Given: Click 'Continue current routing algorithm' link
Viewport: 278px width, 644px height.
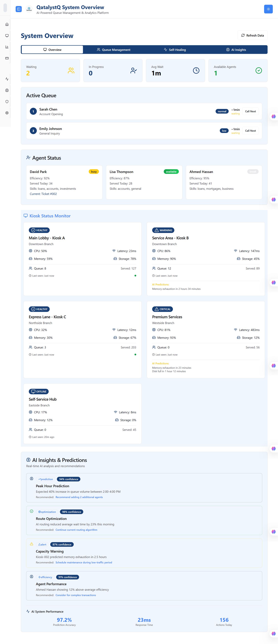Looking at the screenshot, I should point(76,530).
